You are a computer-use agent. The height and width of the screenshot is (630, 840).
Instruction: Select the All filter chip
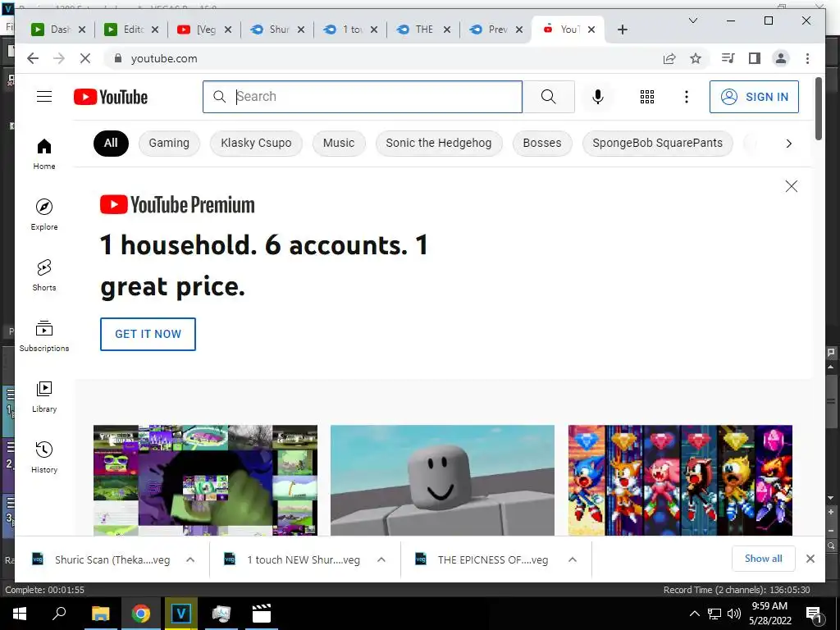(111, 143)
